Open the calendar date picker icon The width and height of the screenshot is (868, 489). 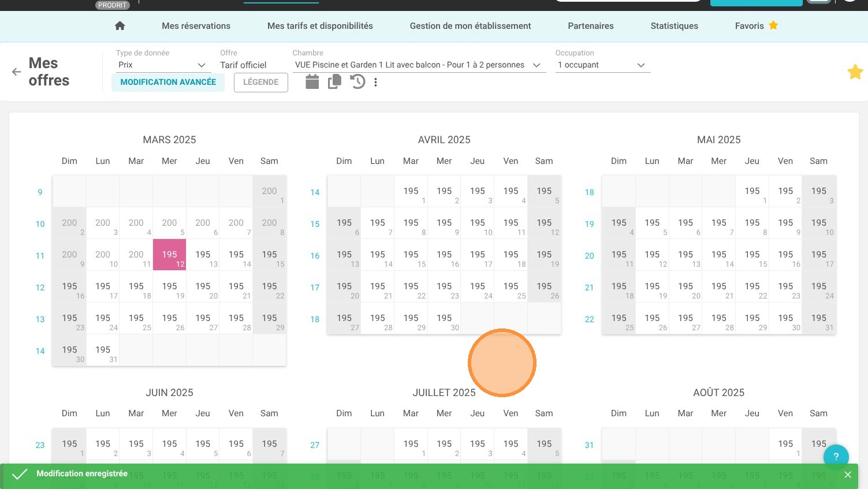[312, 82]
